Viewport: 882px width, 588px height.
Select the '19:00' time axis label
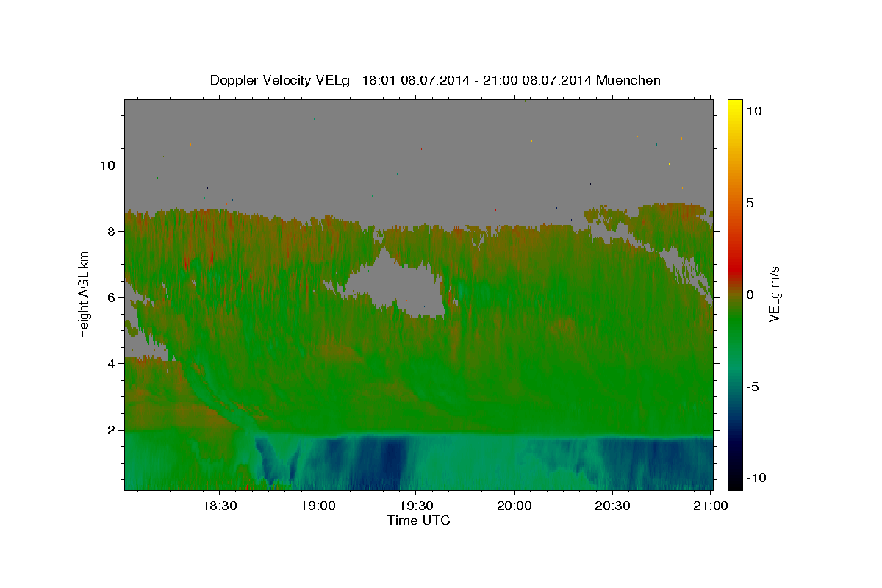click(x=318, y=506)
